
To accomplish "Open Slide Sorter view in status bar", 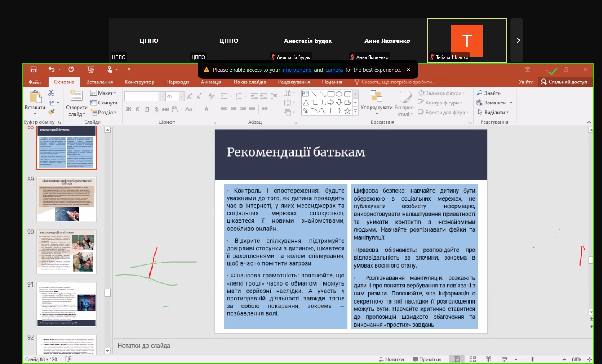I will point(472,359).
